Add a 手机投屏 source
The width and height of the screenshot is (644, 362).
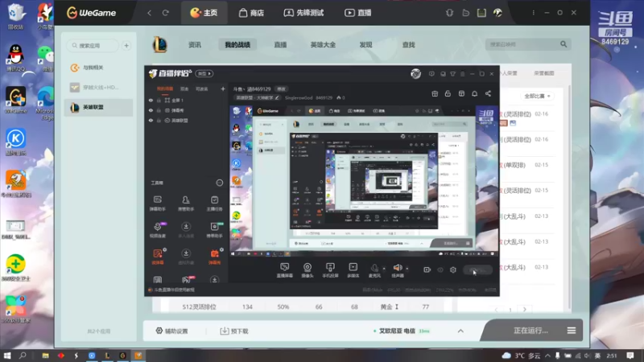tap(330, 270)
